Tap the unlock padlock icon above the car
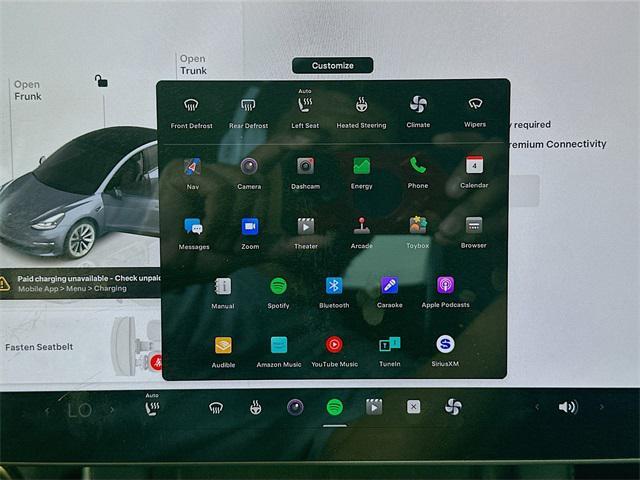 click(x=101, y=81)
